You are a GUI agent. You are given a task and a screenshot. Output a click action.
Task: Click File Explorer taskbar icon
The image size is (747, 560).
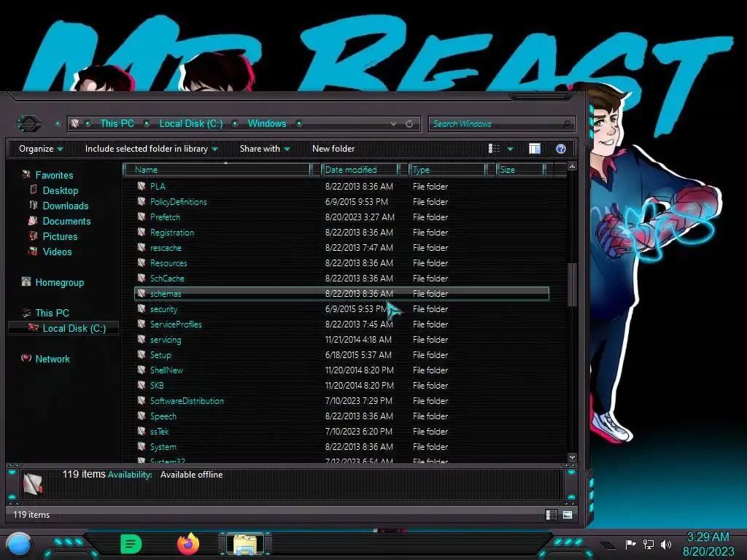point(245,544)
